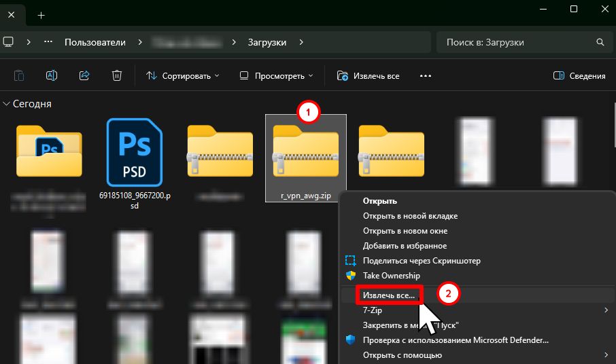This screenshot has height=364, width=616.
Task: Select Take Ownership in context menu
Action: tap(391, 276)
